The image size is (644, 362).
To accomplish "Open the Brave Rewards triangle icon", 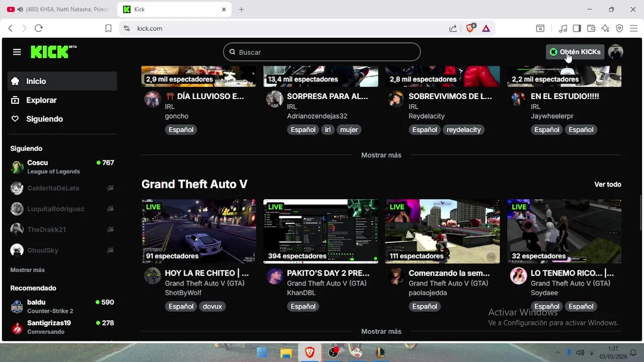I will point(486,29).
